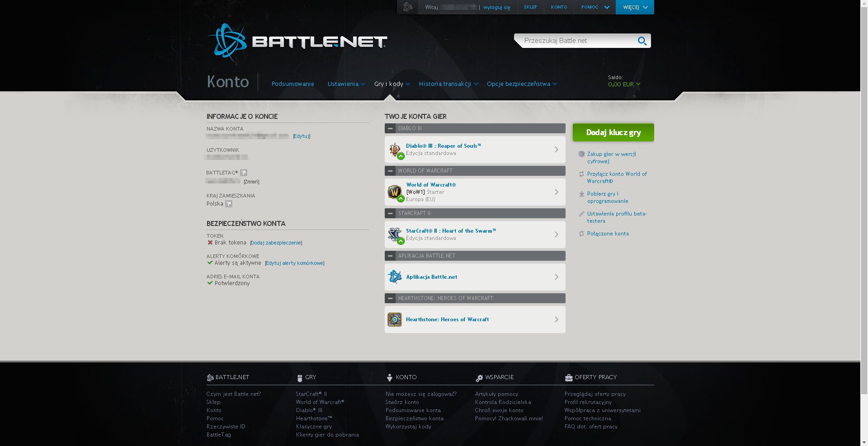Go to Sklep in the top bar
The image size is (868, 446).
530,7
